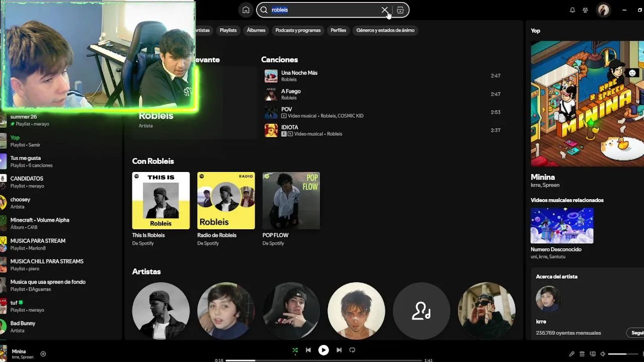Open Bad Bunny artist in library

(60, 327)
